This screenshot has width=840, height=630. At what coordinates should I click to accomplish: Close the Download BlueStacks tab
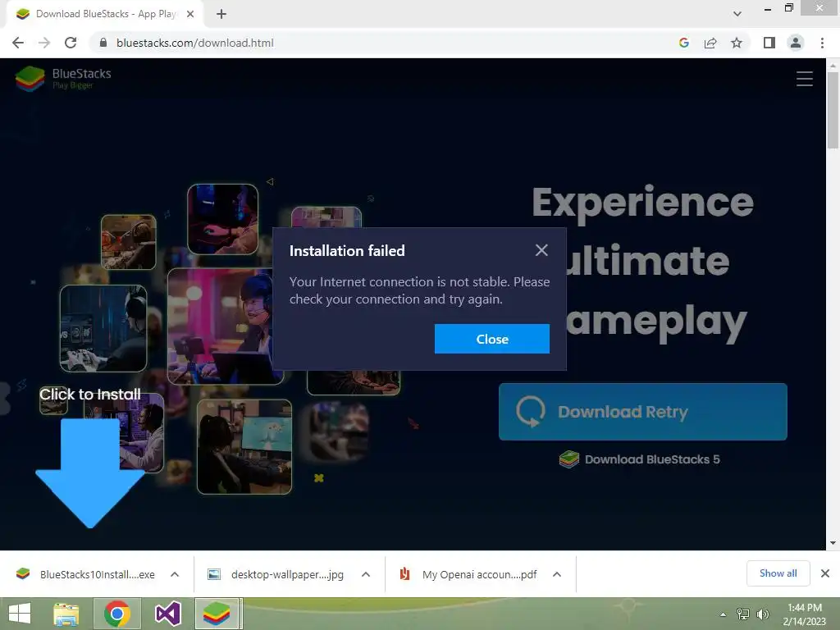pyautogui.click(x=190, y=14)
